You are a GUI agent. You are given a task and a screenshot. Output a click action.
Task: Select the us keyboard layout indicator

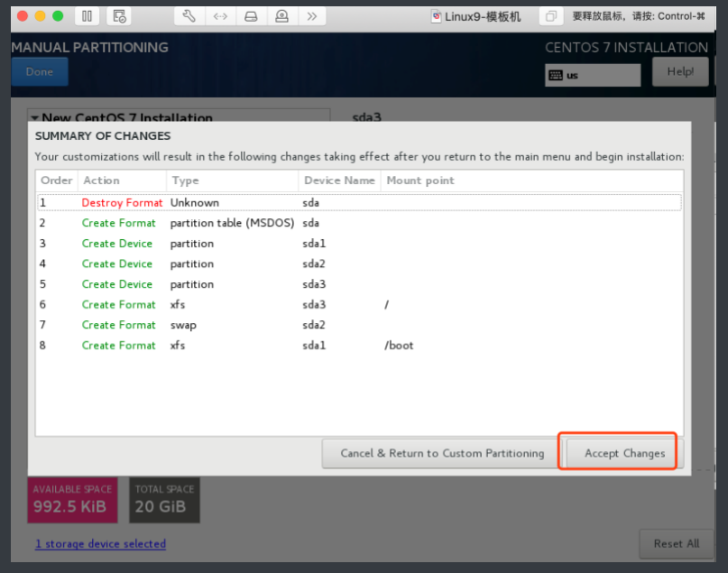coord(593,75)
